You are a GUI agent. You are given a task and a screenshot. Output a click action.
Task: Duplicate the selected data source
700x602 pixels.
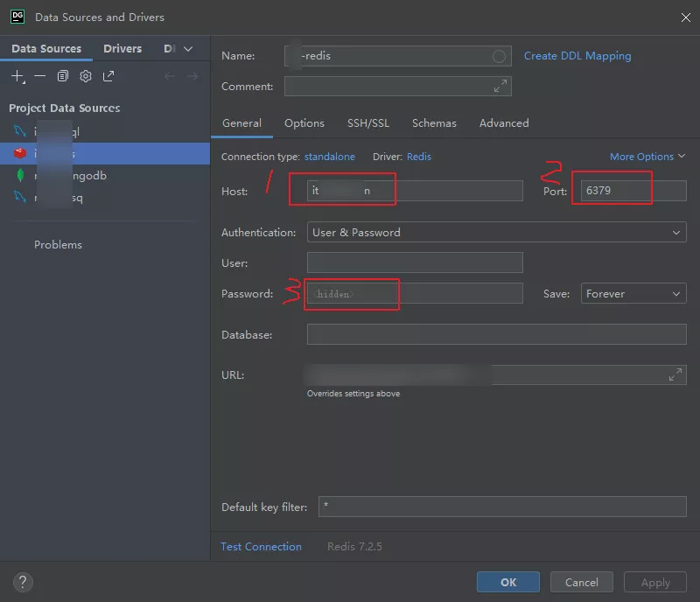[63, 76]
